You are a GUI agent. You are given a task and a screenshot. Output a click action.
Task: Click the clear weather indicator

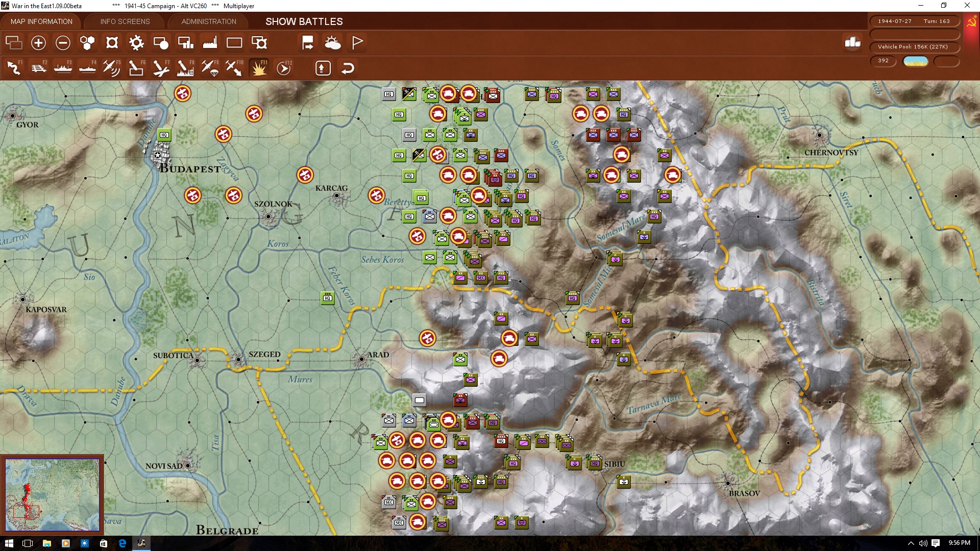coord(916,61)
